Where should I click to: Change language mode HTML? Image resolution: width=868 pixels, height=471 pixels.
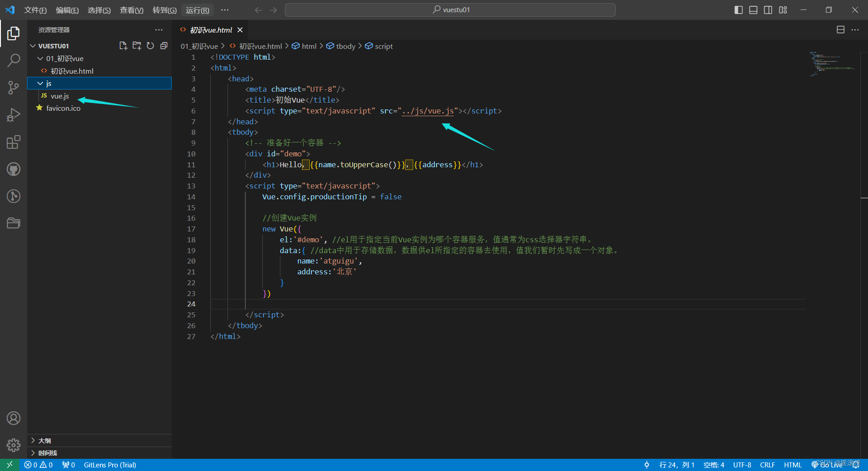pyautogui.click(x=793, y=465)
